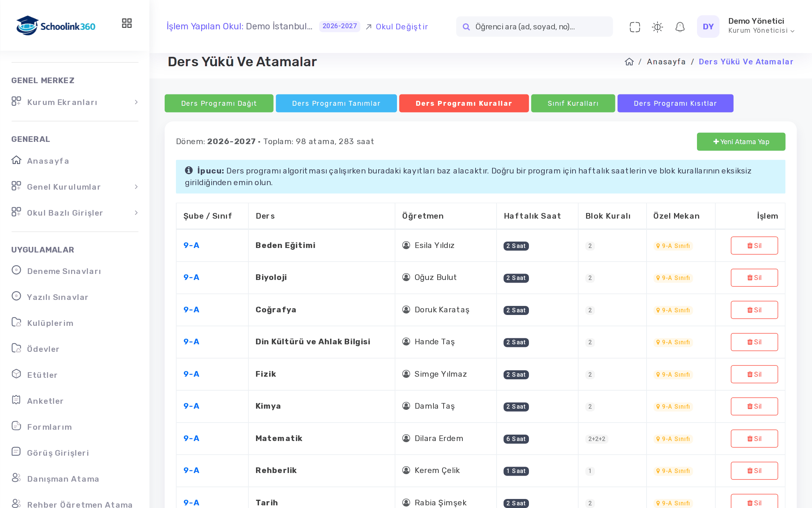Viewport: 812px width, 508px height.
Task: Delete the Kimya assignment row
Action: 754,406
